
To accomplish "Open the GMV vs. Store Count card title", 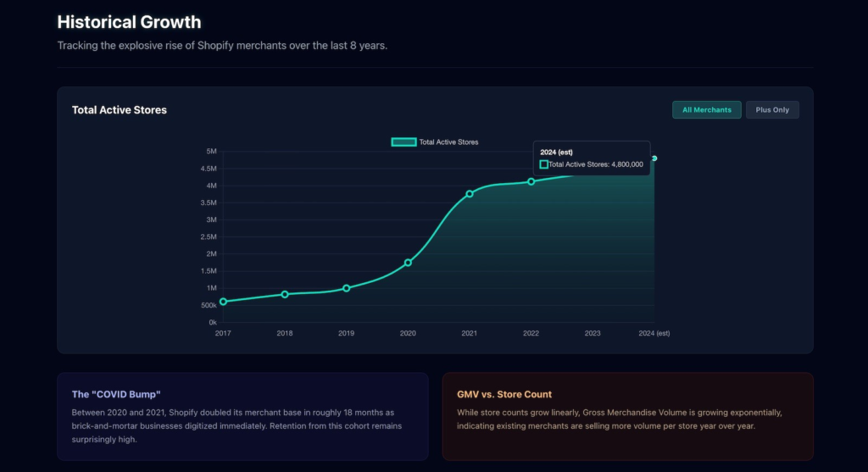I will [504, 394].
